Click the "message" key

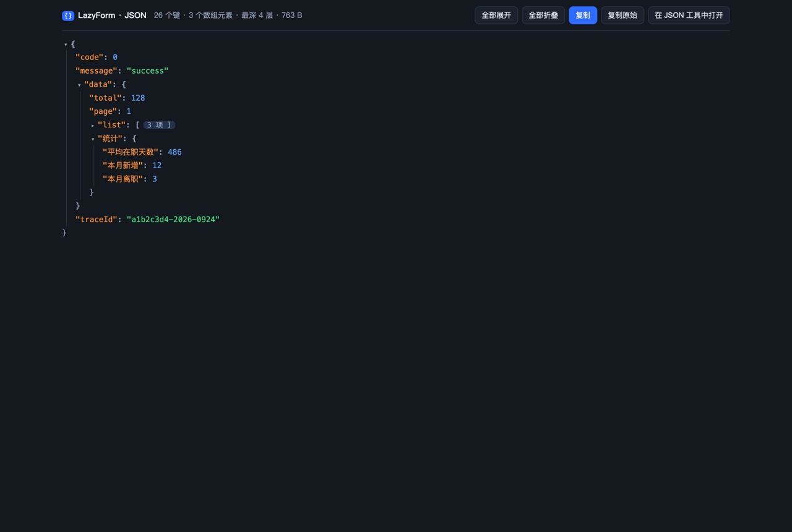pos(97,71)
